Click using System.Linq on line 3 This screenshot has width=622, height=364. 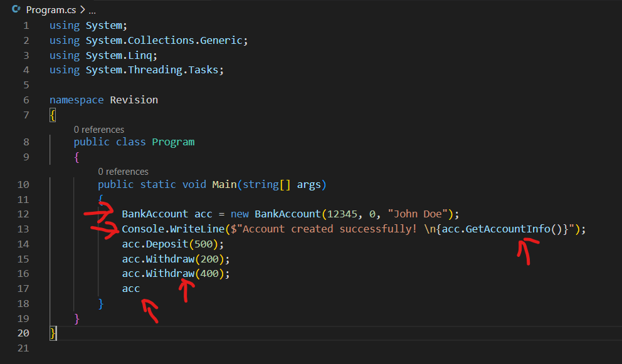pyautogui.click(x=102, y=55)
